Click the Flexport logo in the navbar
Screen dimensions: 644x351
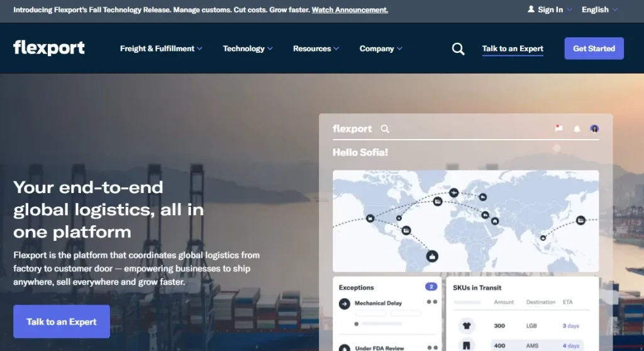(x=49, y=48)
